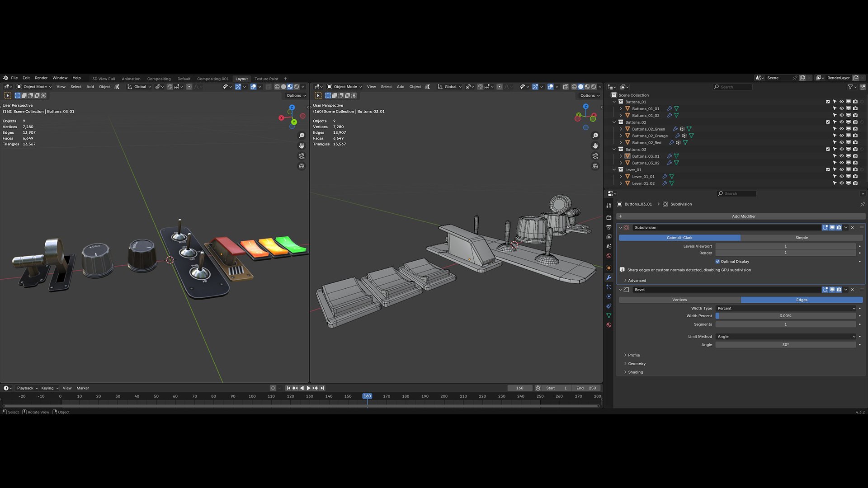Viewport: 868px width, 488px height.
Task: Open the Render menu
Action: [x=41, y=78]
